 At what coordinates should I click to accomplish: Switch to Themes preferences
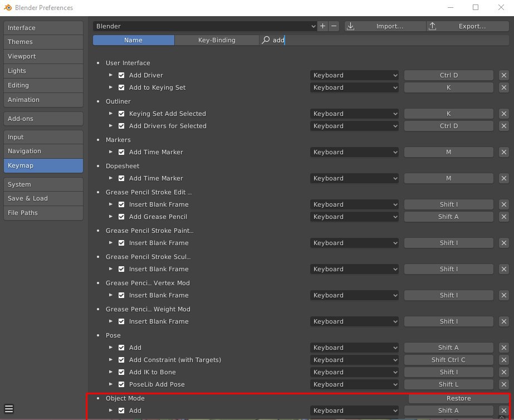click(43, 42)
